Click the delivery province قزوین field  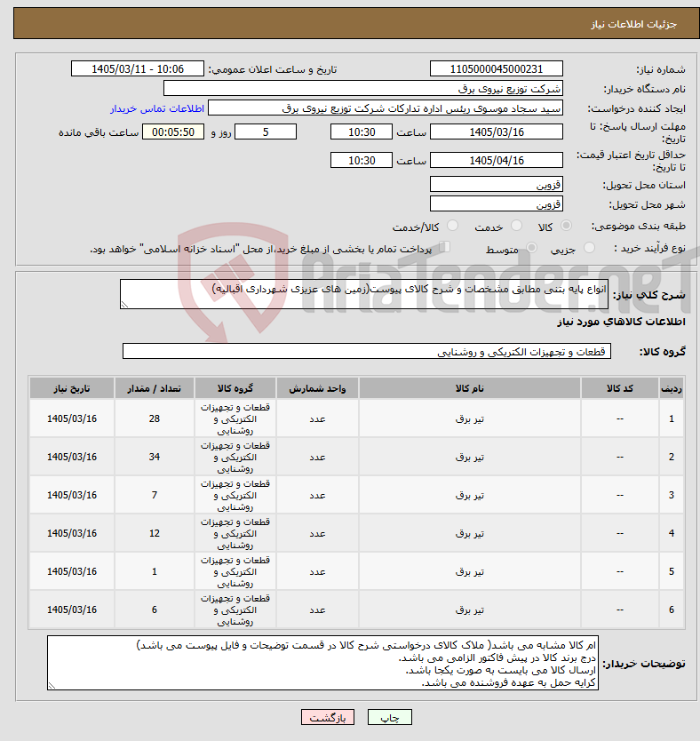point(497,184)
